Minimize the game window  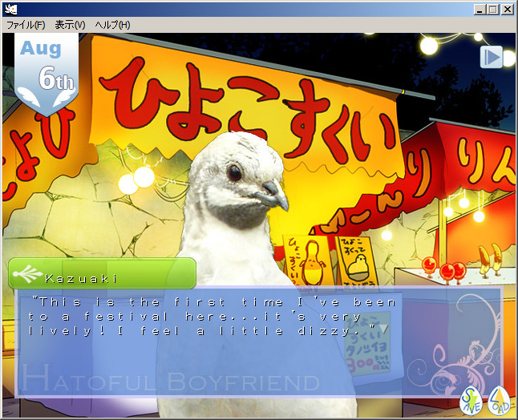click(480, 10)
